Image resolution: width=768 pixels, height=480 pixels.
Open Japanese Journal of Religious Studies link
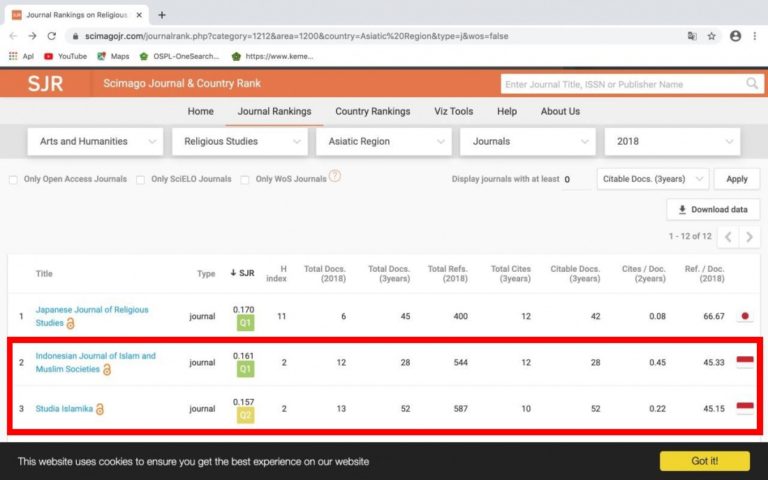point(92,316)
